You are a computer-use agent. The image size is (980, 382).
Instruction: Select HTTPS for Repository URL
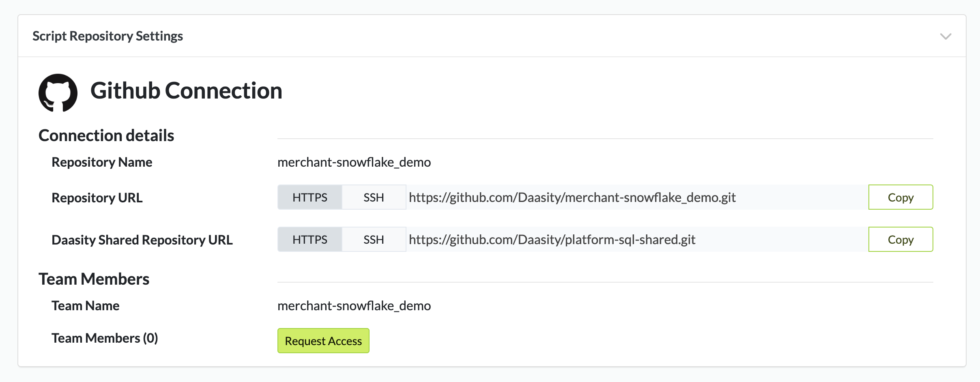[x=310, y=197]
